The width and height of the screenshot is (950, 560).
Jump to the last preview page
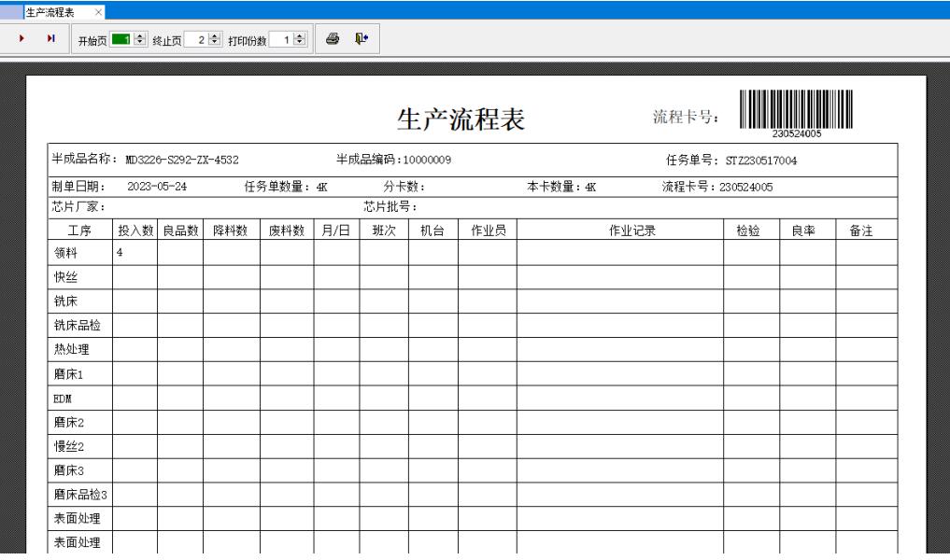pyautogui.click(x=51, y=38)
